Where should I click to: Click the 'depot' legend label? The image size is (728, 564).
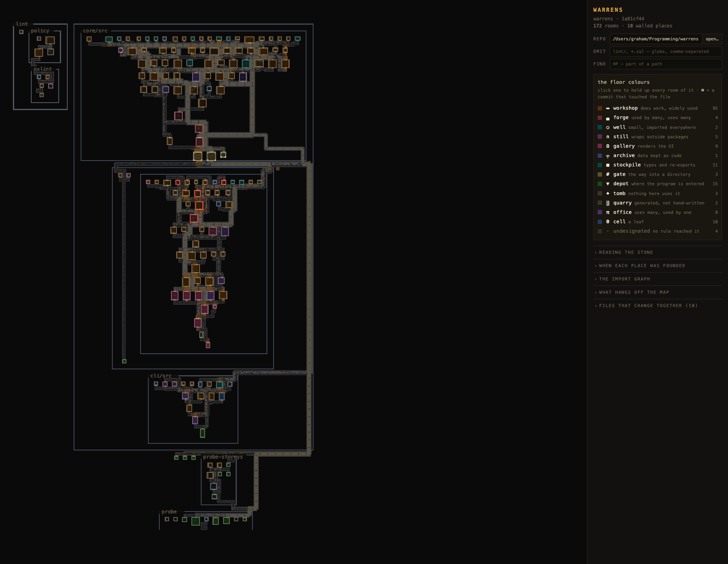click(x=621, y=184)
